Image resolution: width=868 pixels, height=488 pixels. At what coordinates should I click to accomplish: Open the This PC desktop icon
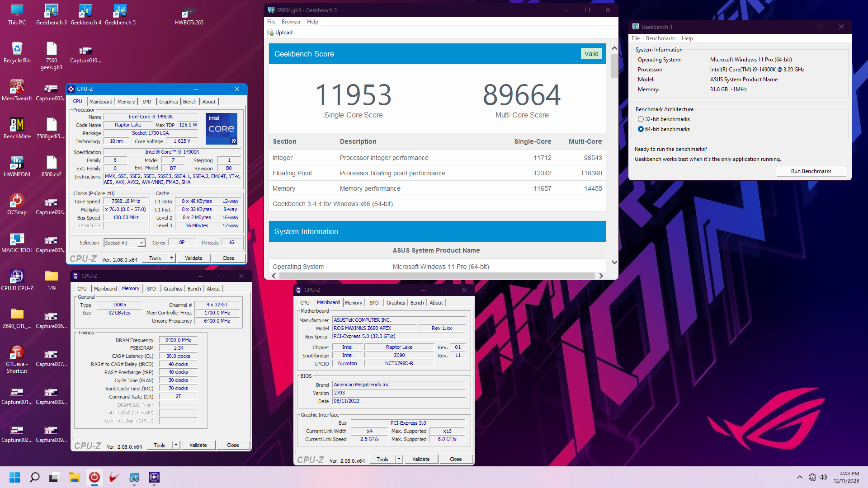pyautogui.click(x=17, y=14)
